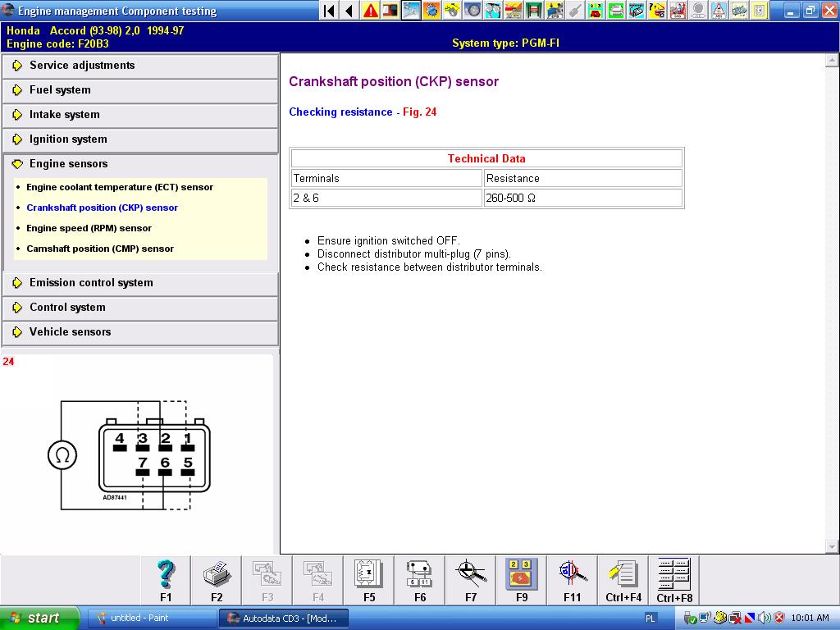Expand the Emission control system section
This screenshot has width=840, height=630.
(140, 283)
